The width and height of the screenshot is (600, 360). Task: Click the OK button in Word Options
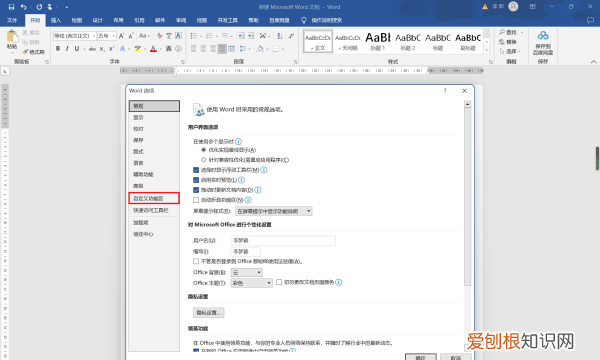(x=421, y=357)
